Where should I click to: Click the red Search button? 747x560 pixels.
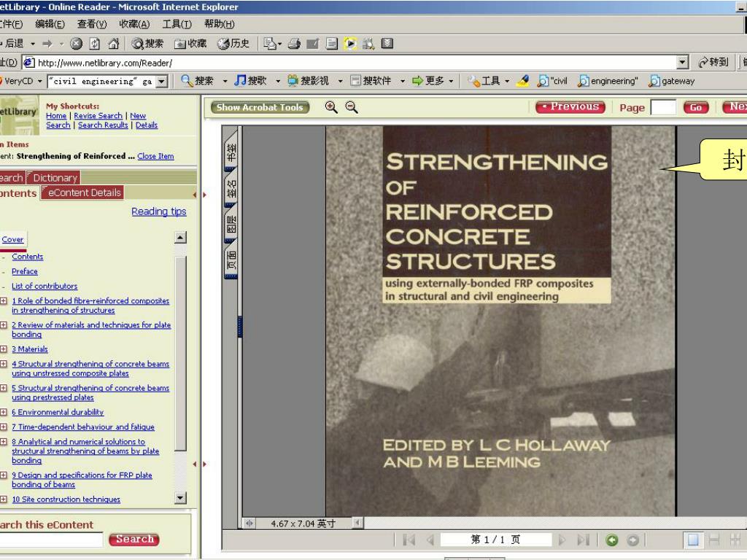[134, 540]
